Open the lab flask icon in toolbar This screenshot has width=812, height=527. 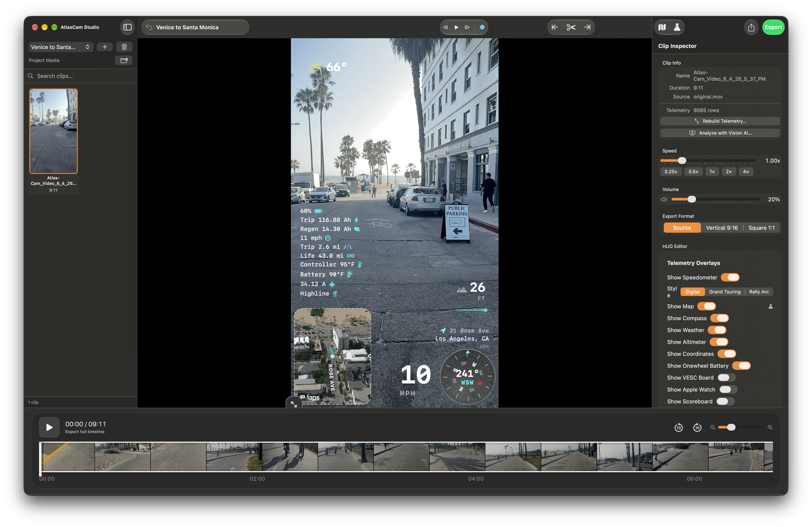point(677,27)
